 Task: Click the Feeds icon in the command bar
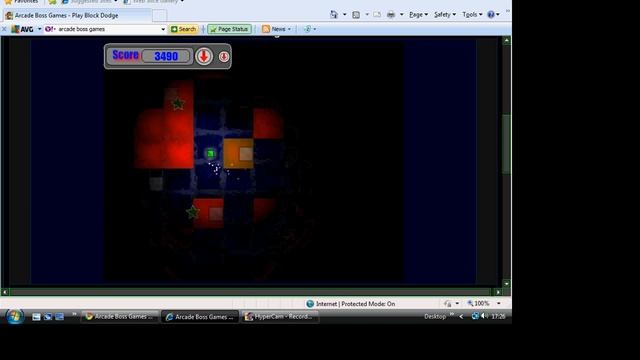tap(356, 15)
